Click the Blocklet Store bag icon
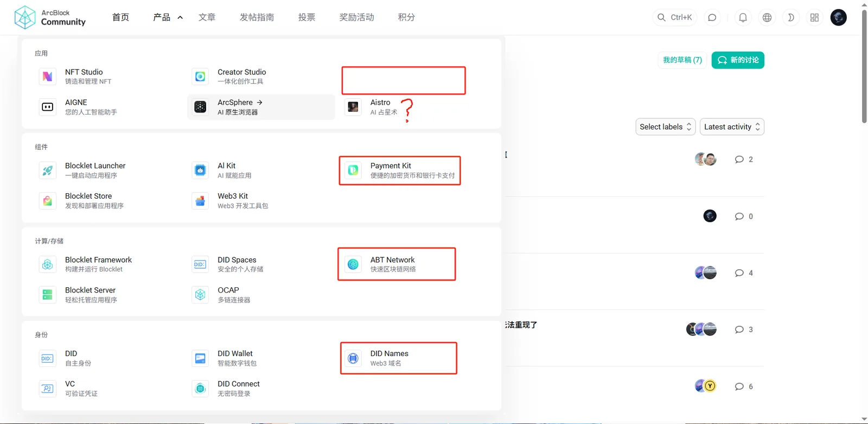The height and width of the screenshot is (424, 868). pyautogui.click(x=48, y=201)
